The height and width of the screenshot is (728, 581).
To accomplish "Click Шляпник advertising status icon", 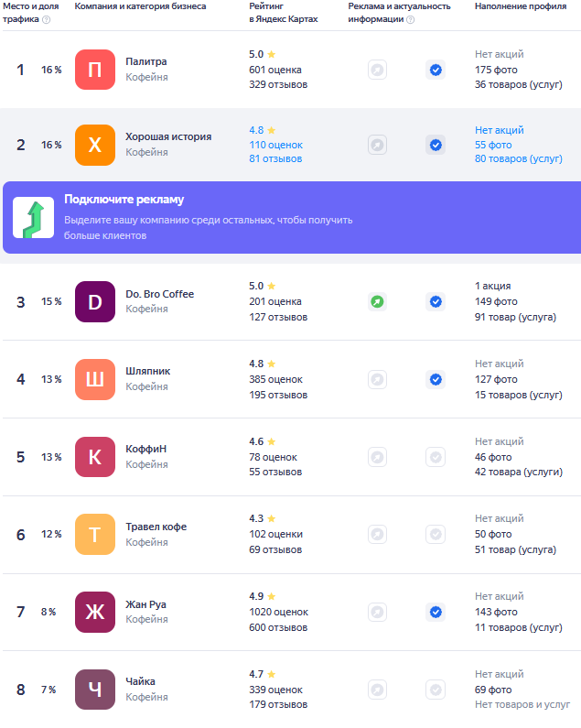I will pos(377,379).
